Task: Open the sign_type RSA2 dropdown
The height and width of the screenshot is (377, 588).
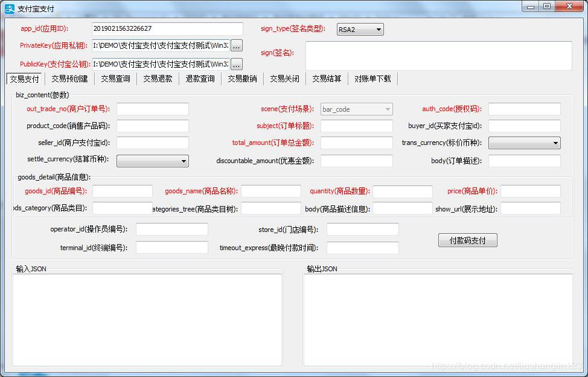Action: 360,29
